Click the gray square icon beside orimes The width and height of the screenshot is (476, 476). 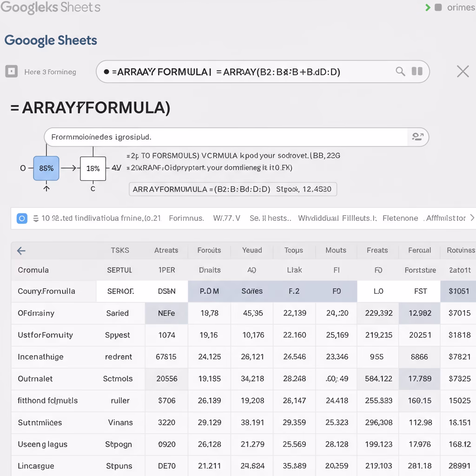point(438,7)
